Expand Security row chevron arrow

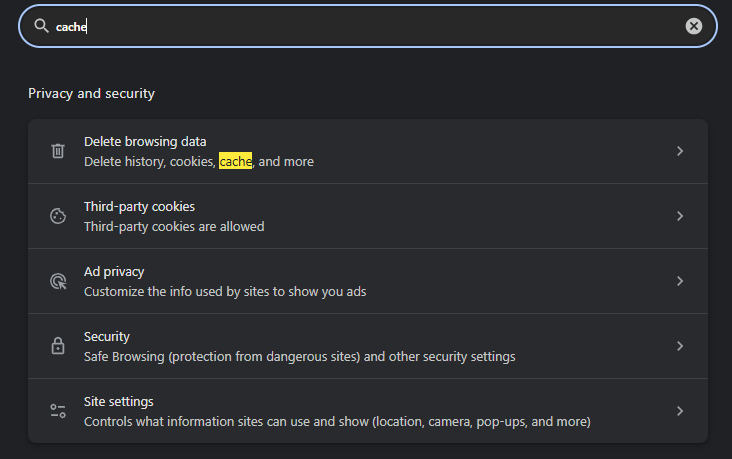coord(680,346)
